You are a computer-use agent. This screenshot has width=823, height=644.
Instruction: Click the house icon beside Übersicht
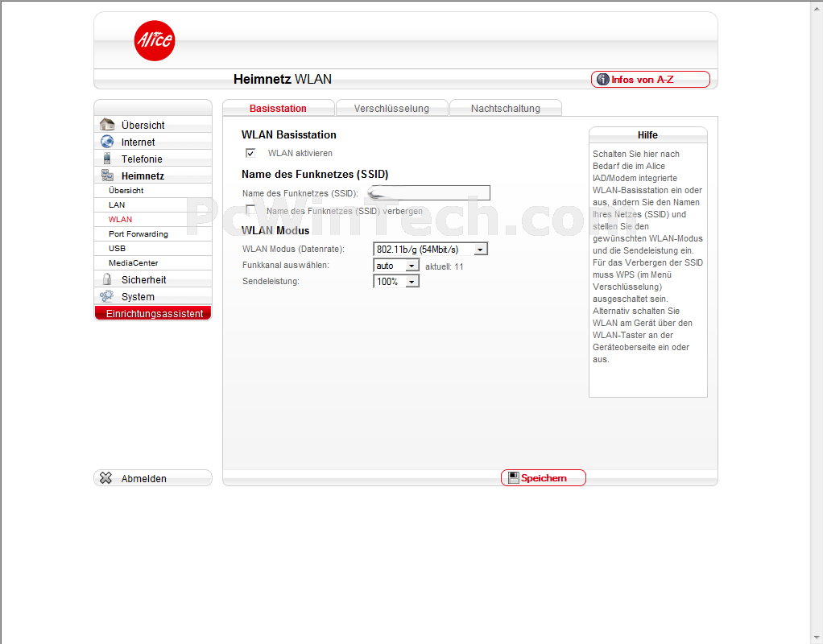click(106, 125)
